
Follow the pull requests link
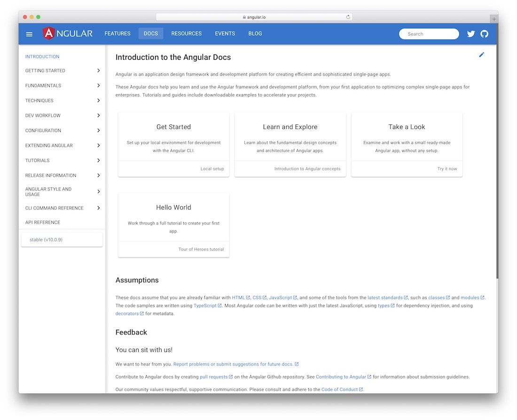click(x=214, y=377)
